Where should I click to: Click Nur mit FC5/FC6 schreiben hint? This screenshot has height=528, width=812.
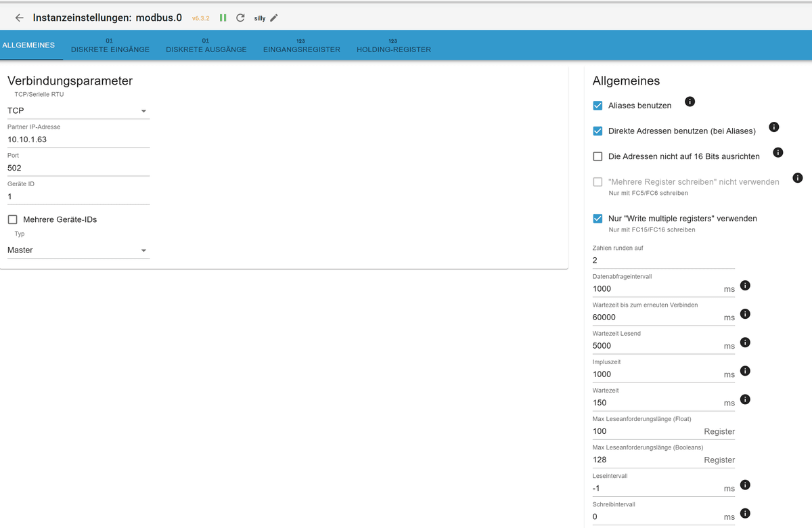point(648,193)
